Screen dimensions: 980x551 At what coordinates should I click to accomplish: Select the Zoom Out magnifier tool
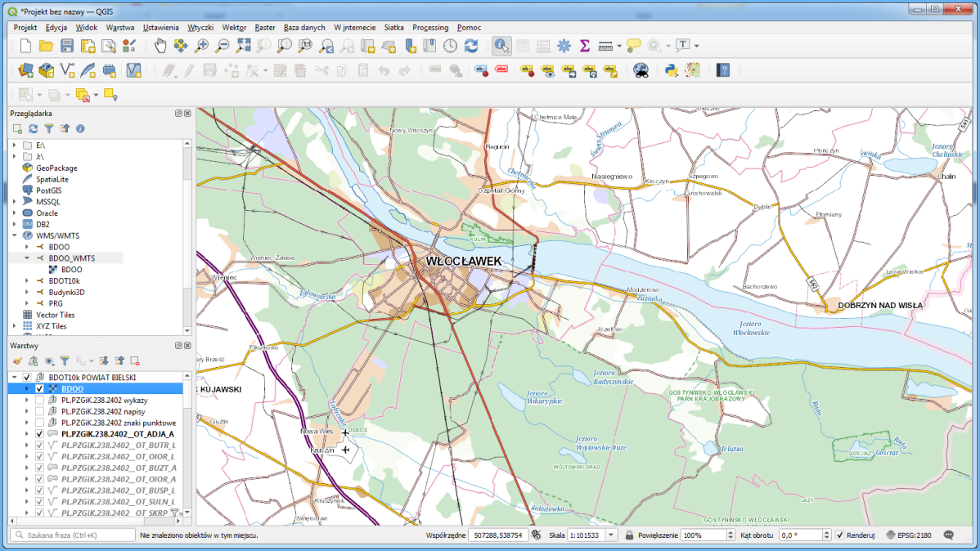(x=222, y=46)
